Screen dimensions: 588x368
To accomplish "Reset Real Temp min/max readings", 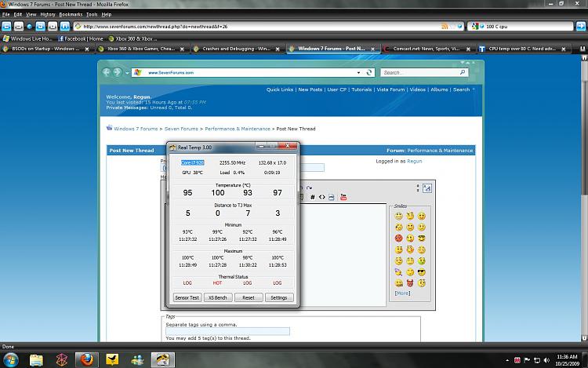I will click(249, 297).
